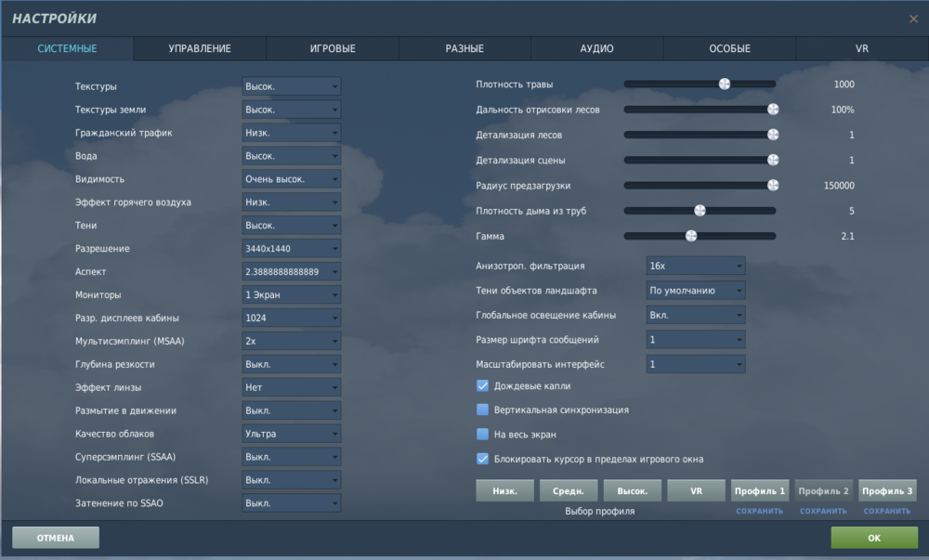Click the Плотность травы slider handle
929x560 pixels.
(x=725, y=83)
